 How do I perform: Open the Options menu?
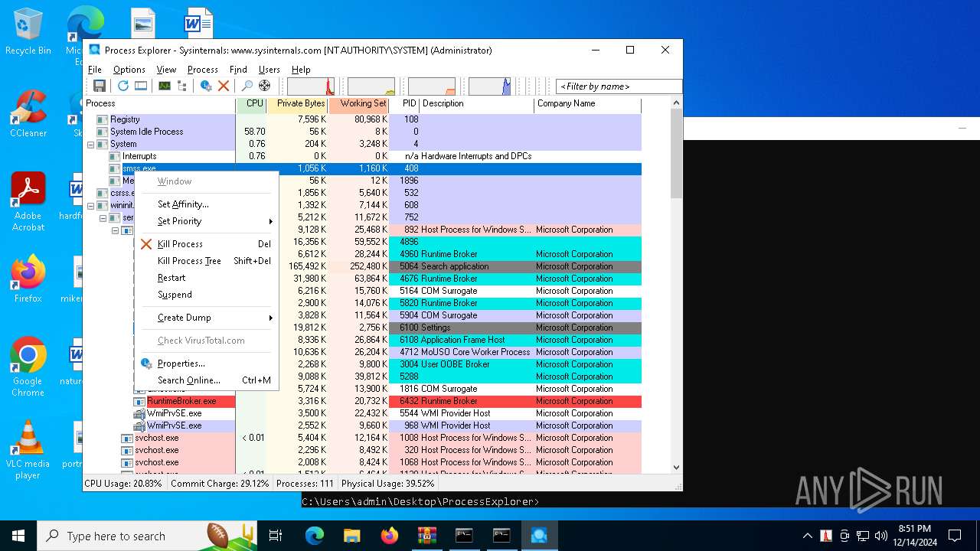tap(129, 70)
